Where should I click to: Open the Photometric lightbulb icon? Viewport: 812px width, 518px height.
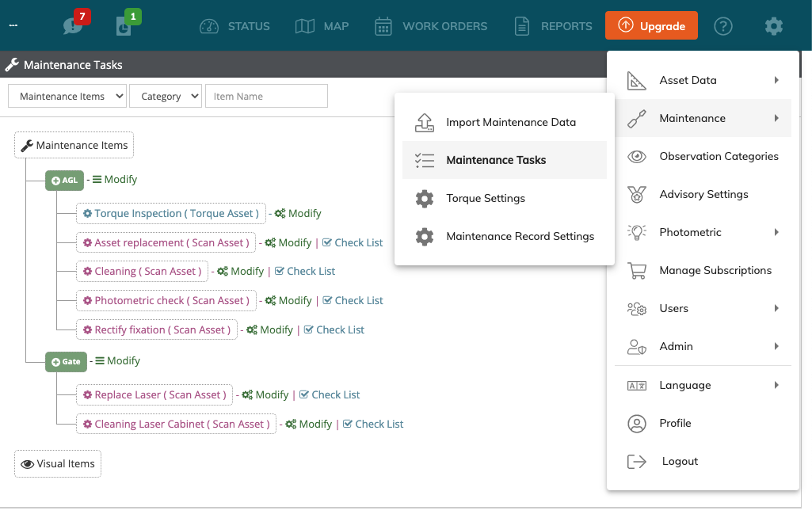pos(636,232)
